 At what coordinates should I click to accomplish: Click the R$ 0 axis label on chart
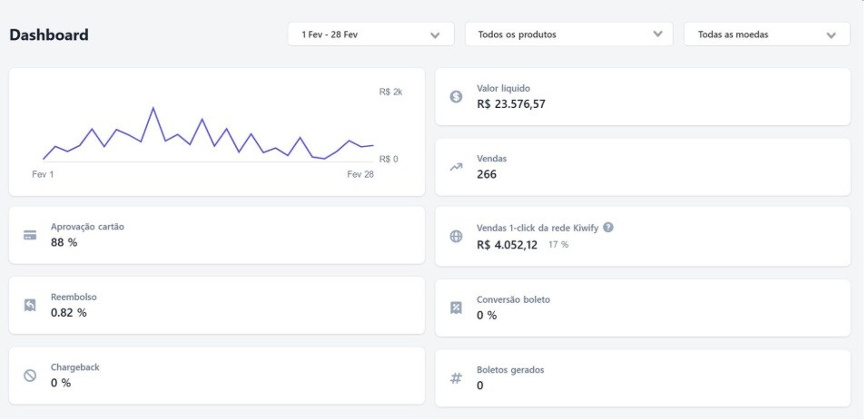click(x=389, y=160)
